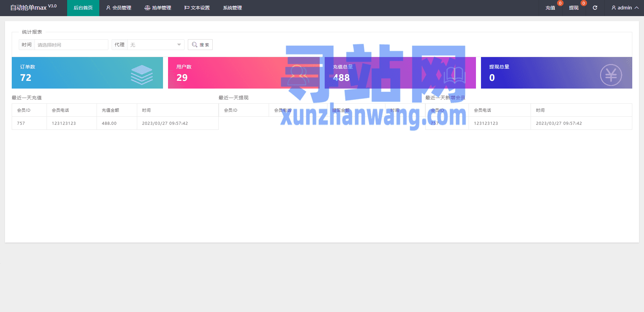Click the V3.0 version label
The width and height of the screenshot is (644, 312).
click(x=52, y=6)
